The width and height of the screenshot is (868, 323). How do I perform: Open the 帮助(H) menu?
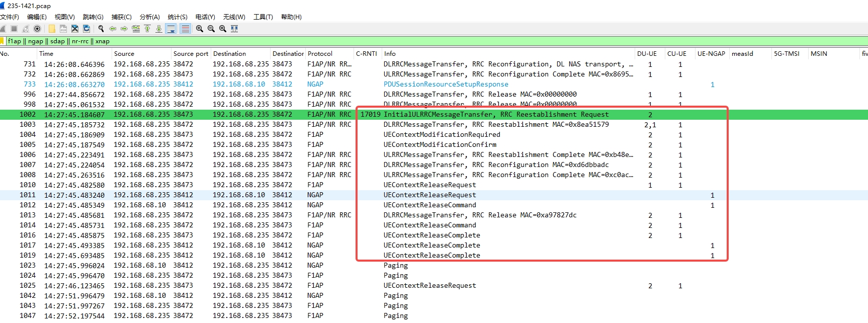[291, 17]
